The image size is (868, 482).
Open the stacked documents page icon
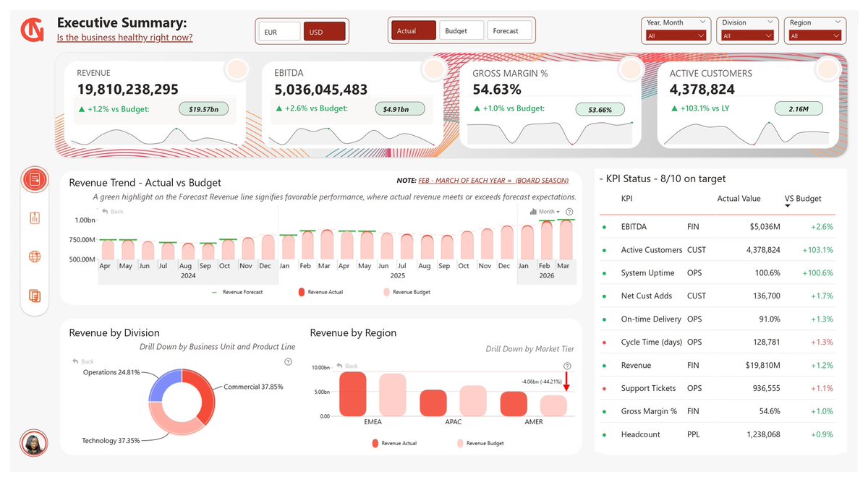pos(35,295)
